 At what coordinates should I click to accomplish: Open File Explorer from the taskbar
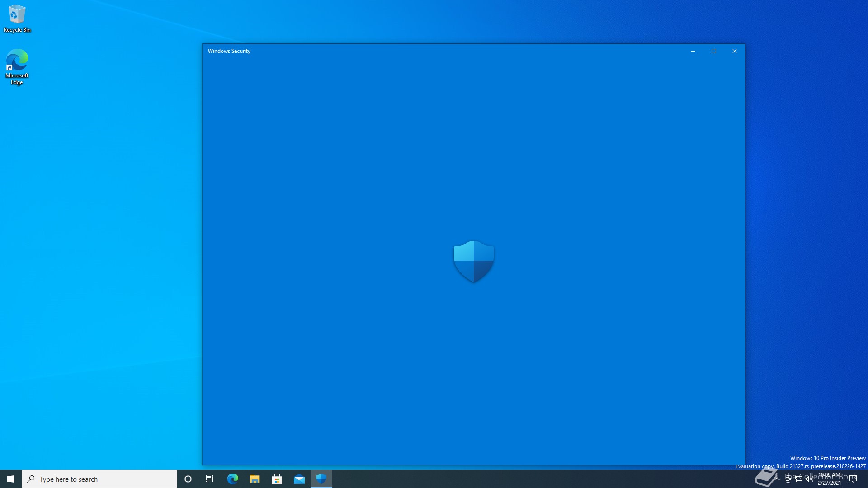click(x=255, y=479)
